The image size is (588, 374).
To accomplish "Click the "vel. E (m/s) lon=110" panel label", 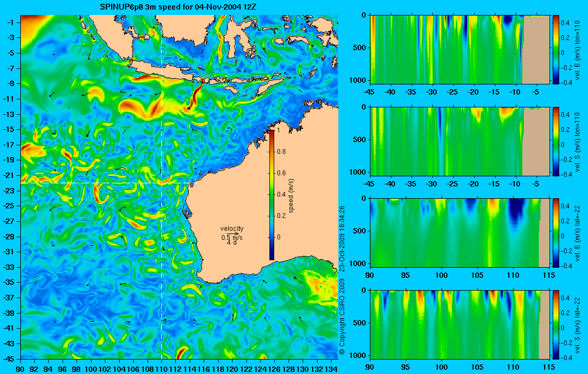I will coord(577,50).
